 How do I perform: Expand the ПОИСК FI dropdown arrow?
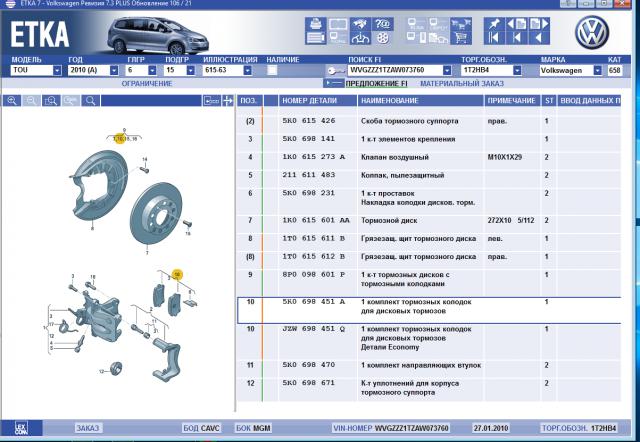[447, 70]
